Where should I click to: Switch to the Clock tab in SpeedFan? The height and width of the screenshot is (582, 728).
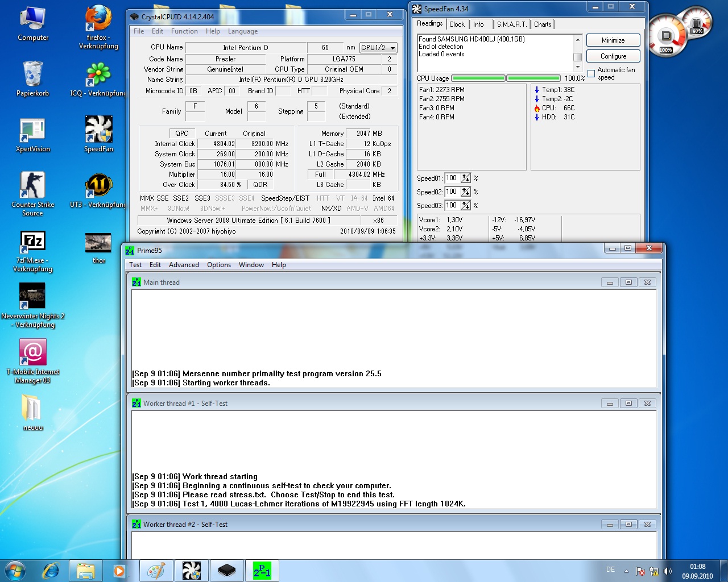click(457, 24)
